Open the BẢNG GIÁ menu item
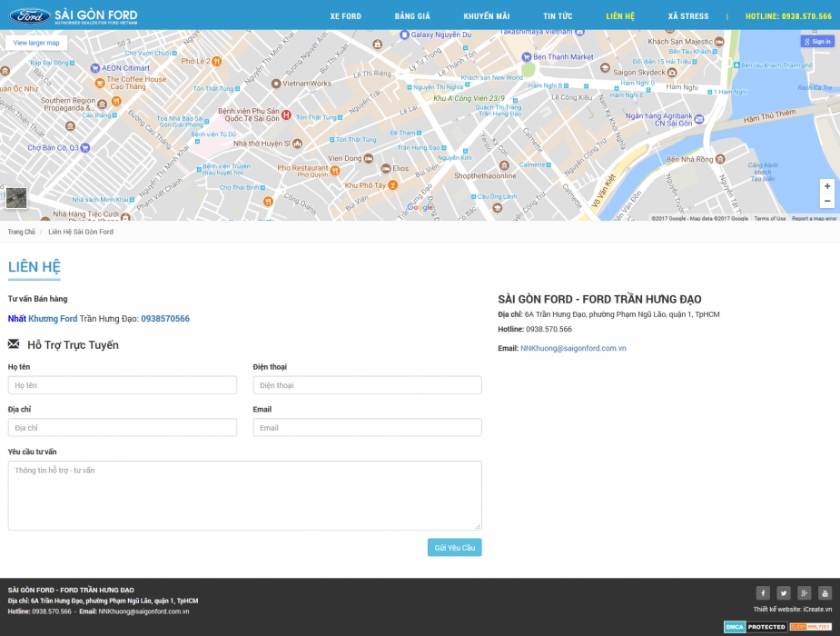This screenshot has height=636, width=840. (x=412, y=16)
